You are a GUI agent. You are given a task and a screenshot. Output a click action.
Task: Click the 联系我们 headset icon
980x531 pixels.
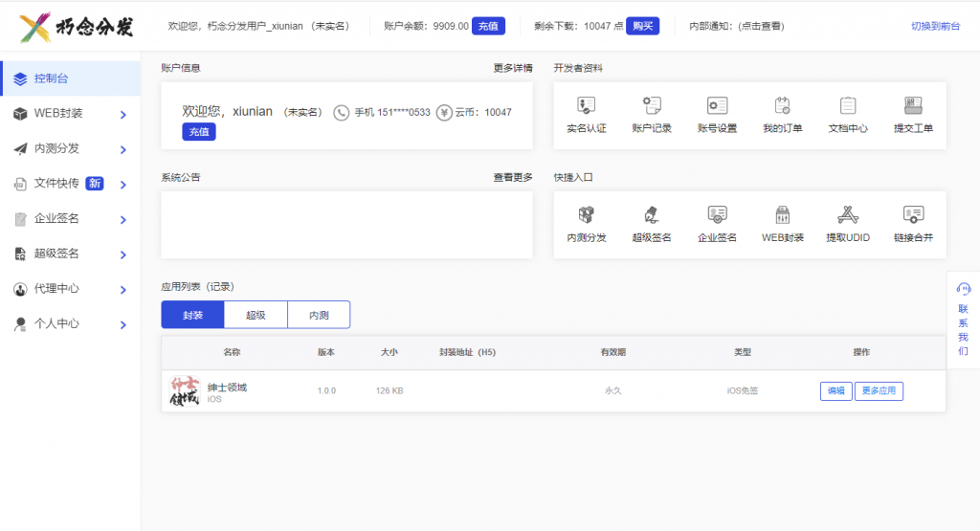tap(963, 289)
